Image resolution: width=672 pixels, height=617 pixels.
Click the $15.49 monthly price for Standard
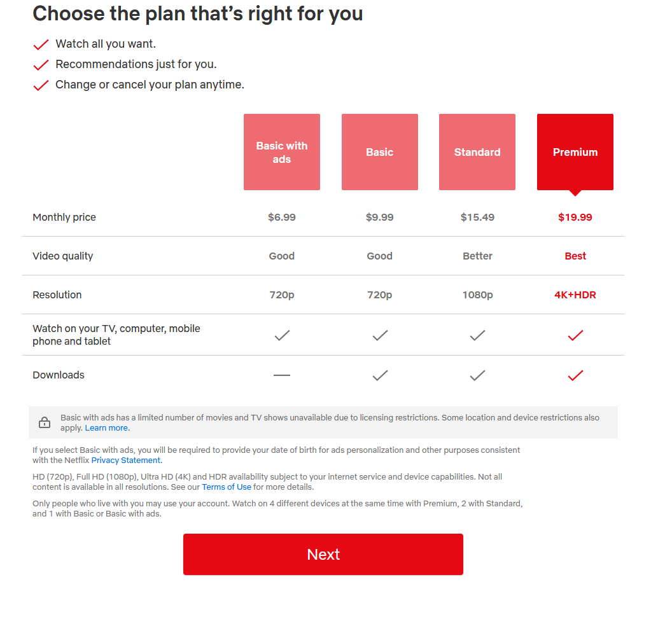[477, 217]
